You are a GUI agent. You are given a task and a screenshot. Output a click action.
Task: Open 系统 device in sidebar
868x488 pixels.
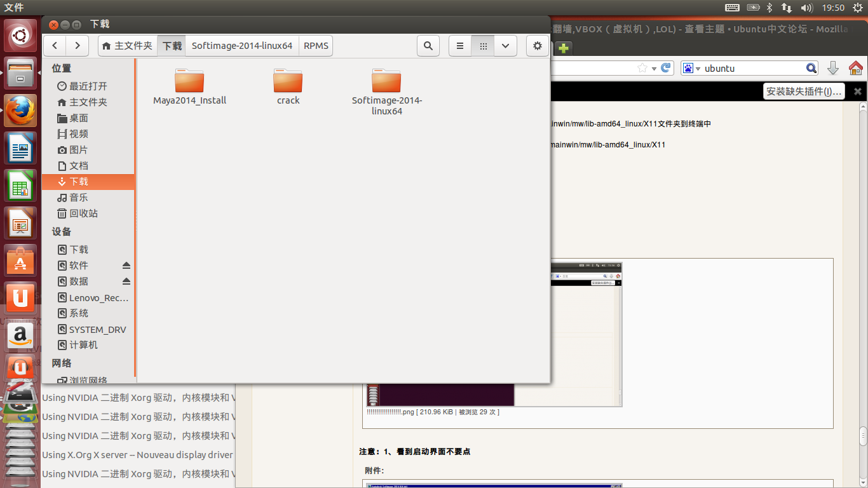[88, 313]
